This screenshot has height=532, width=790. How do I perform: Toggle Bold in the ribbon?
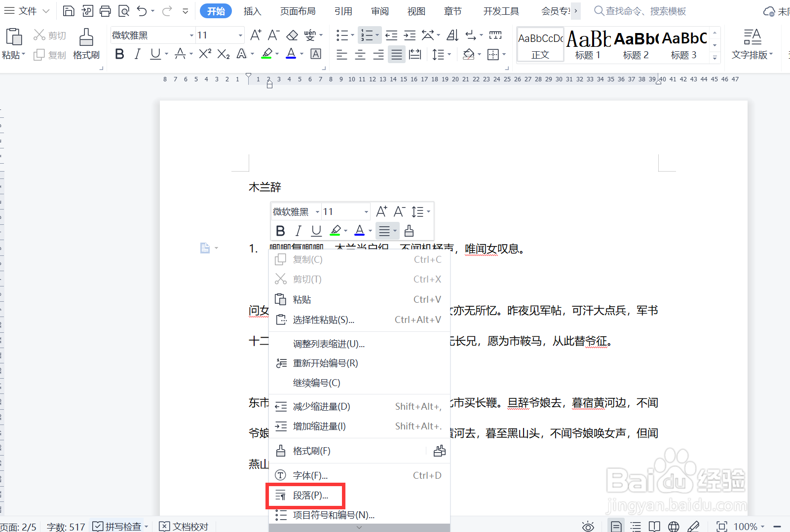pos(119,54)
